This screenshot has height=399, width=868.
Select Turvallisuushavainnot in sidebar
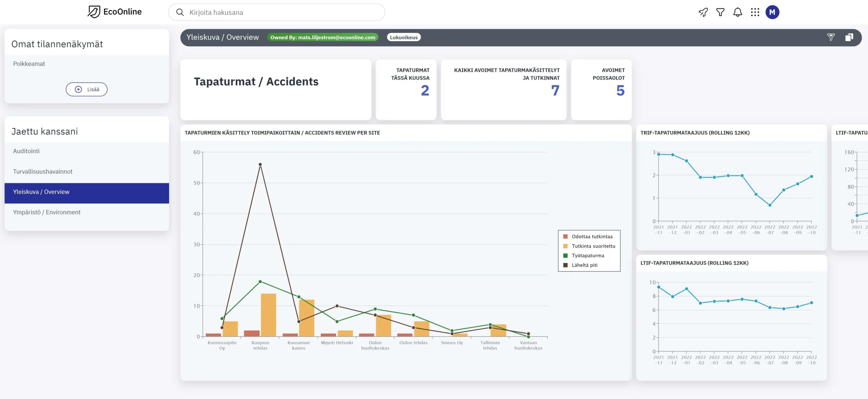[x=43, y=172]
